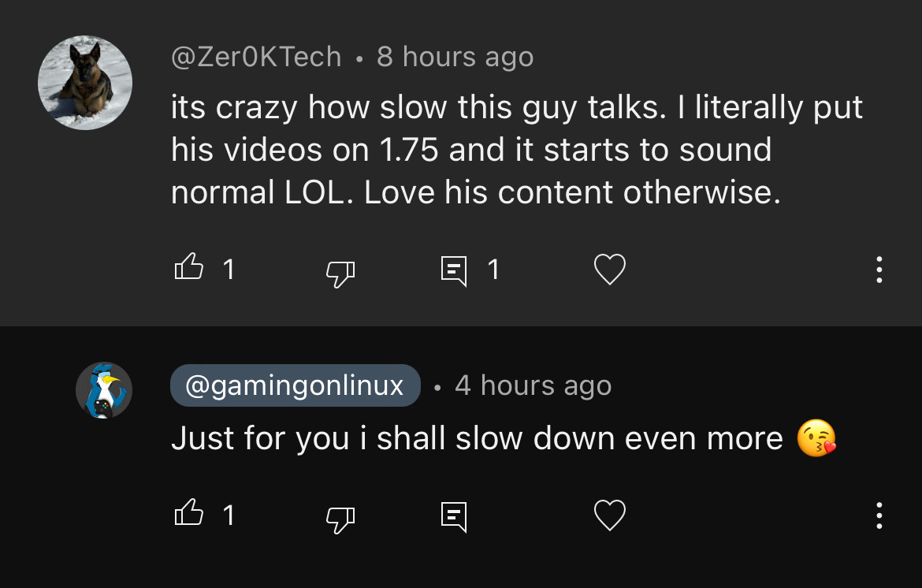Like the Zer0KTech comment with thumbs up
922x588 pixels.
[188, 268]
